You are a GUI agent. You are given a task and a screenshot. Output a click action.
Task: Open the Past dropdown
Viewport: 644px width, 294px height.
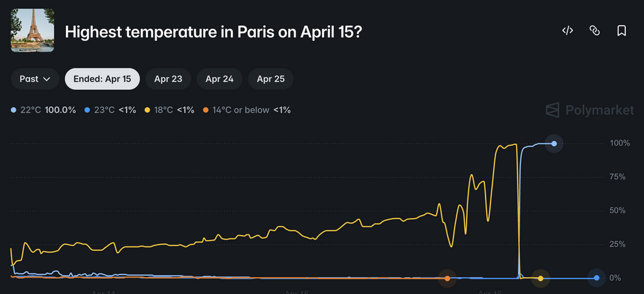[35, 79]
